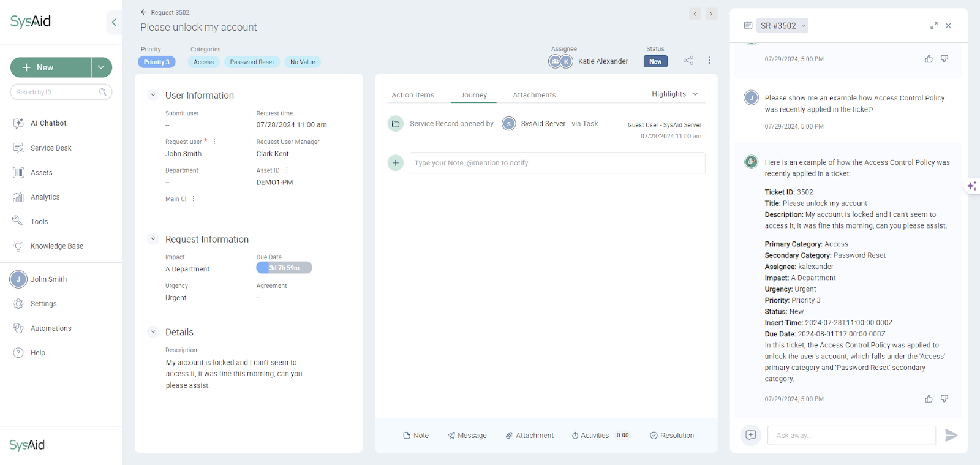Send the chatbot message with the arrow icon

pyautogui.click(x=951, y=436)
